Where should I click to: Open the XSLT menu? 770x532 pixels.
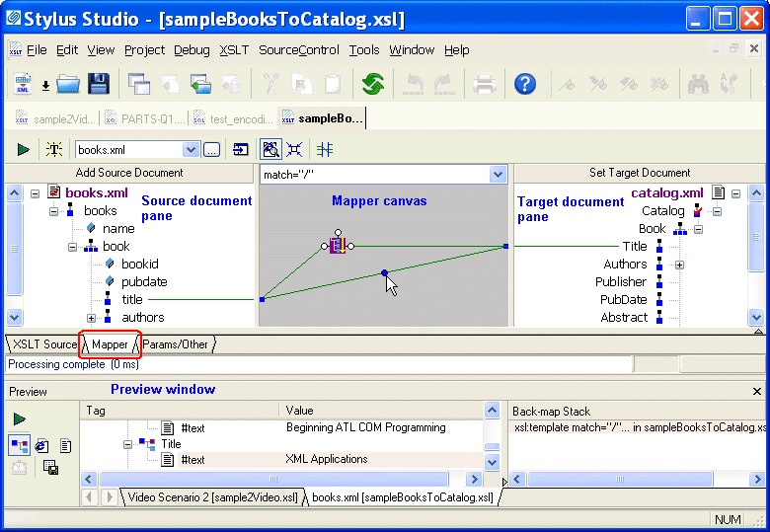[234, 50]
